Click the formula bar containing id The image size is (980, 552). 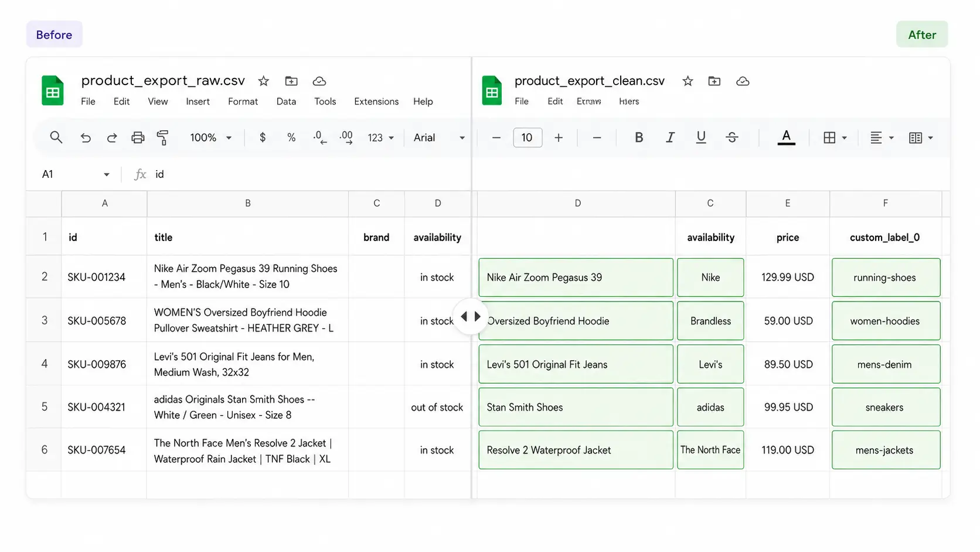[311, 174]
